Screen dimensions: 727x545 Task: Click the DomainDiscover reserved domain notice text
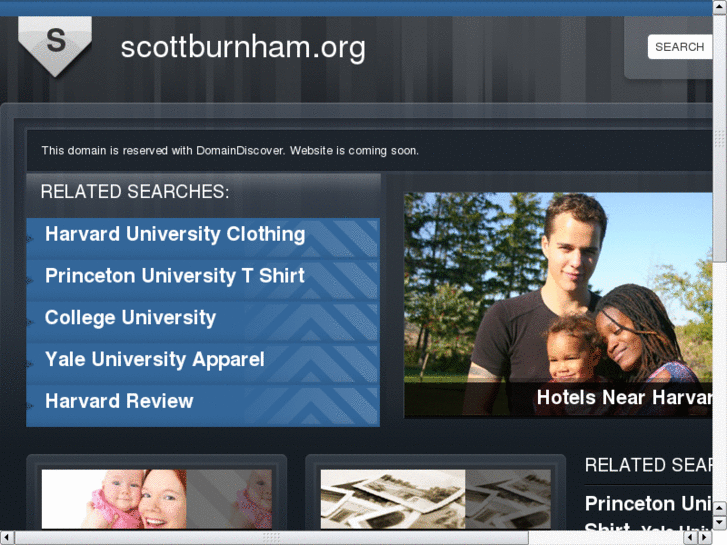click(230, 151)
